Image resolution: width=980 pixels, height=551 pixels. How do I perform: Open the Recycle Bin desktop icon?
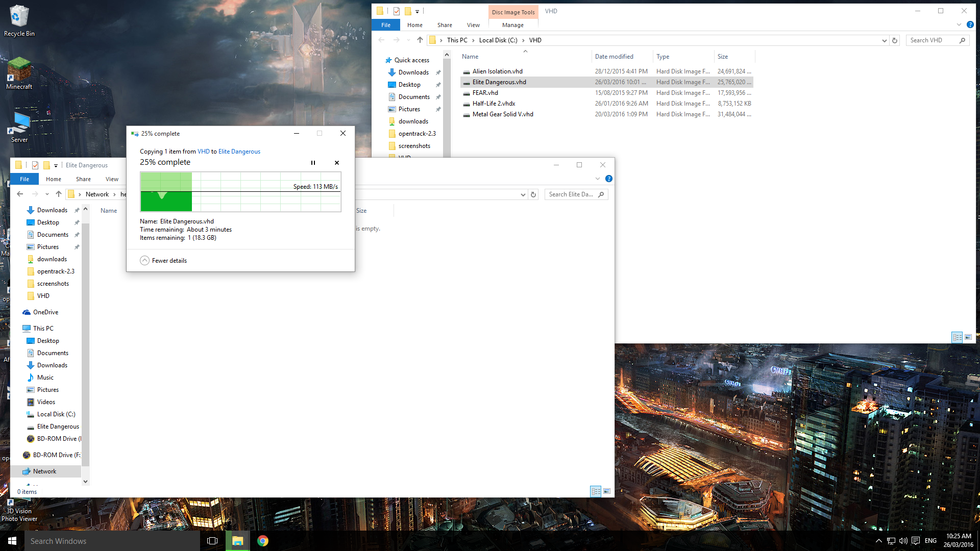(x=19, y=21)
